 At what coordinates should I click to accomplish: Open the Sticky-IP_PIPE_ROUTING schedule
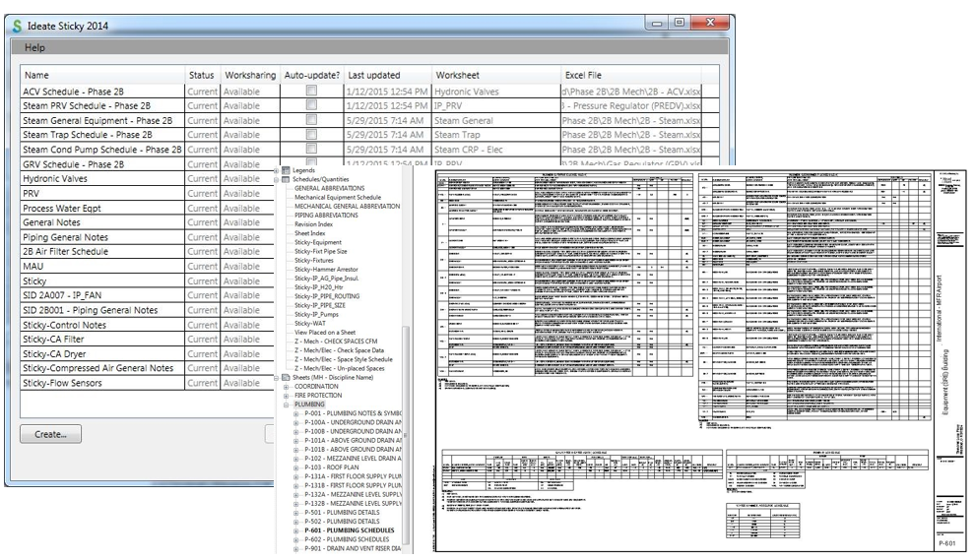coord(327,296)
